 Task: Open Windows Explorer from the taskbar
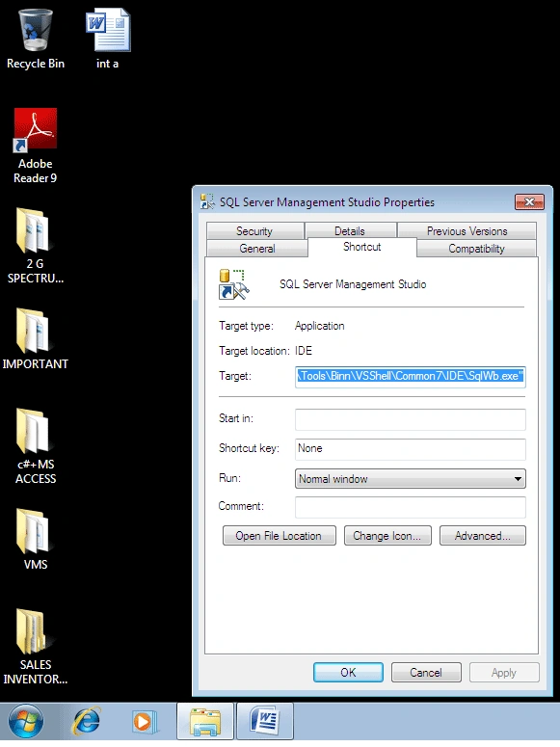[205, 721]
